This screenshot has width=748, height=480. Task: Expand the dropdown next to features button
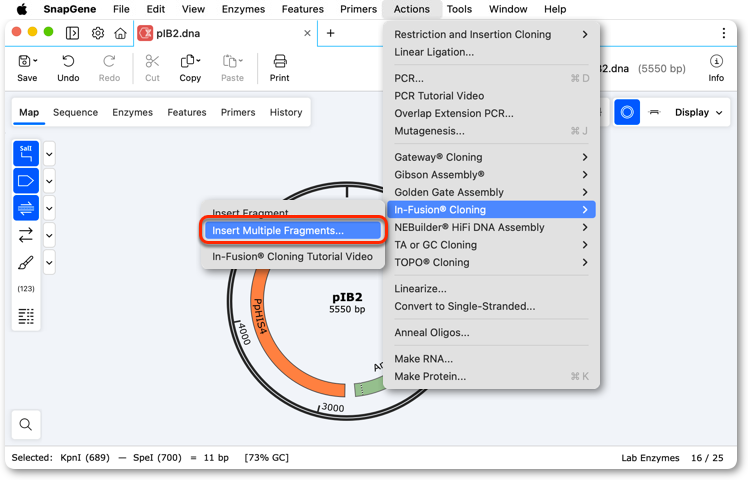point(49,181)
